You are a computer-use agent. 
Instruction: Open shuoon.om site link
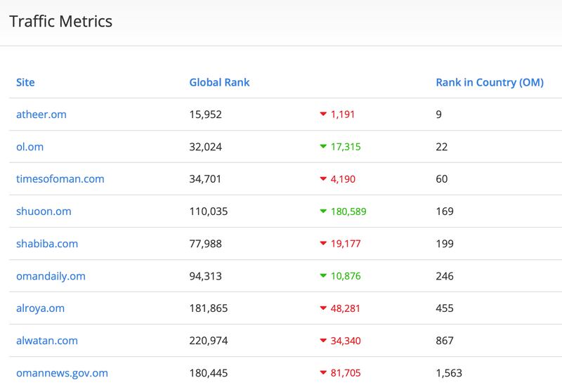44,211
